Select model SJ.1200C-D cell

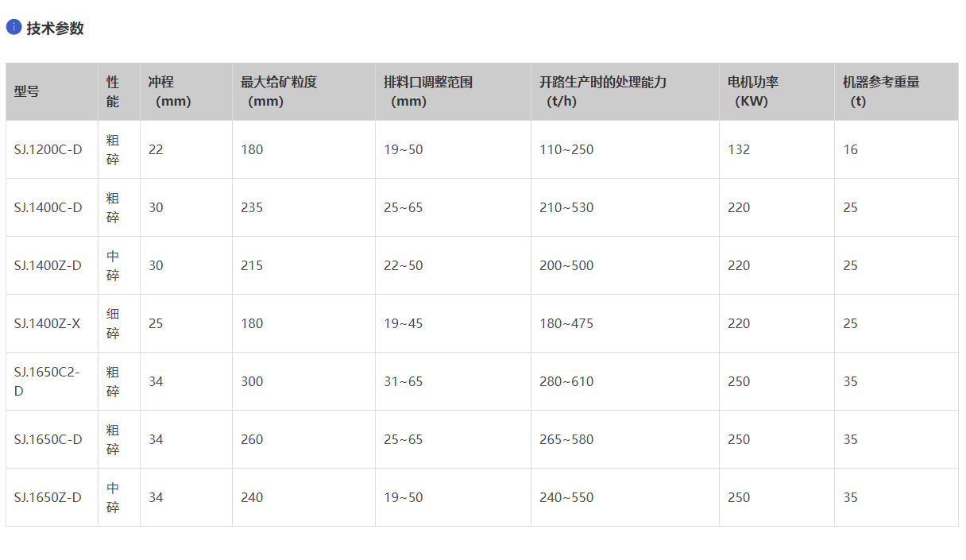pyautogui.click(x=48, y=149)
